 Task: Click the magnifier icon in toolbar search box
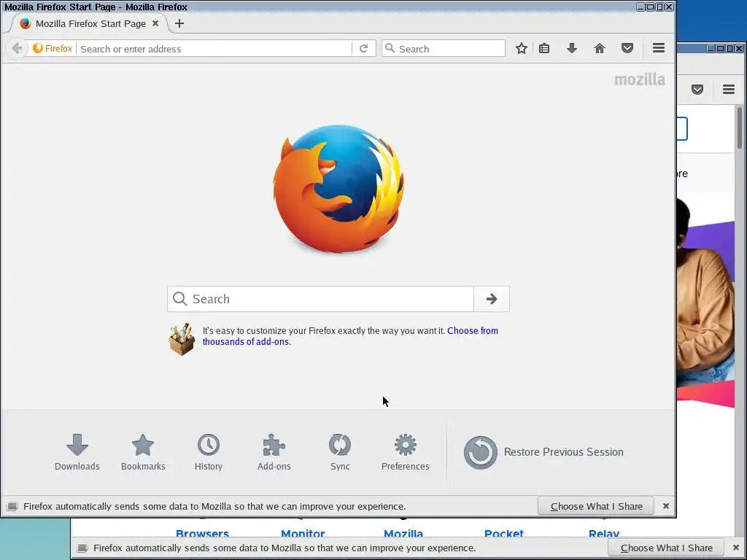point(390,48)
